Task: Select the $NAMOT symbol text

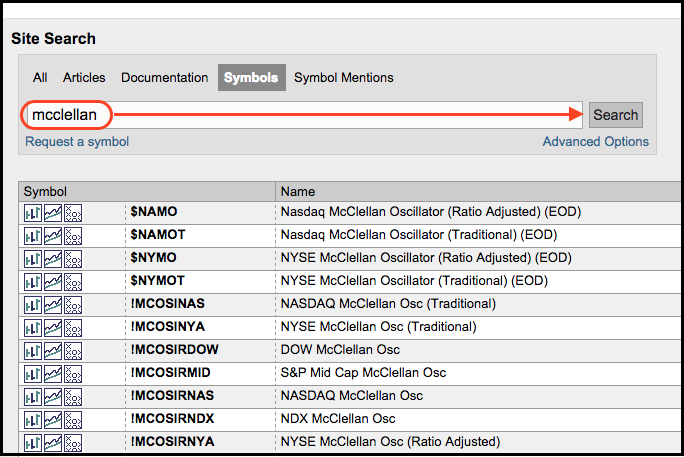Action: tap(158, 235)
